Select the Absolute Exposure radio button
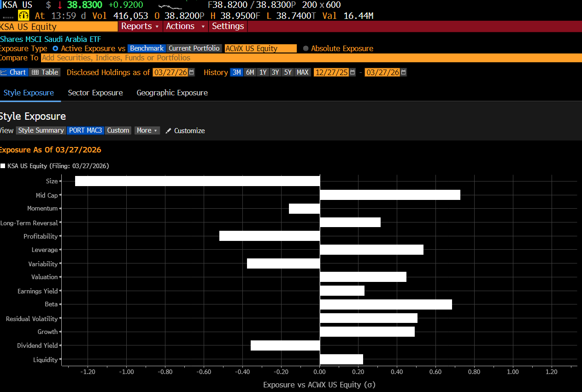The width and height of the screenshot is (582, 392). click(305, 48)
